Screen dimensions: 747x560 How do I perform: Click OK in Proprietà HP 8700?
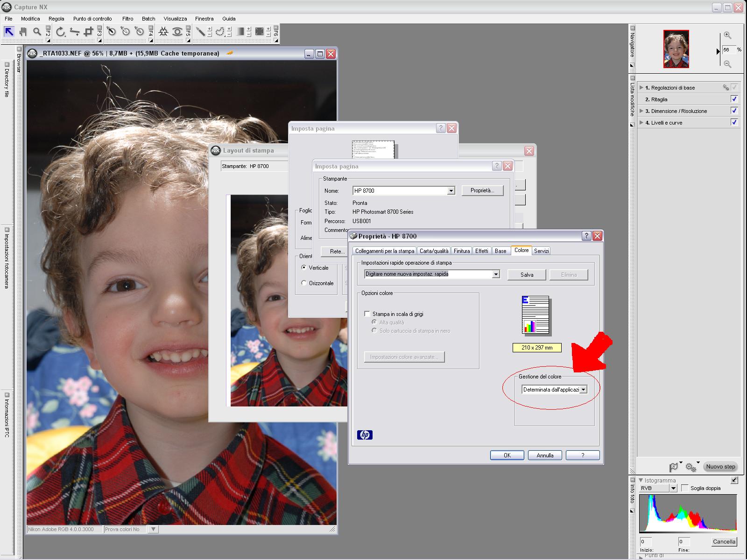(x=507, y=455)
